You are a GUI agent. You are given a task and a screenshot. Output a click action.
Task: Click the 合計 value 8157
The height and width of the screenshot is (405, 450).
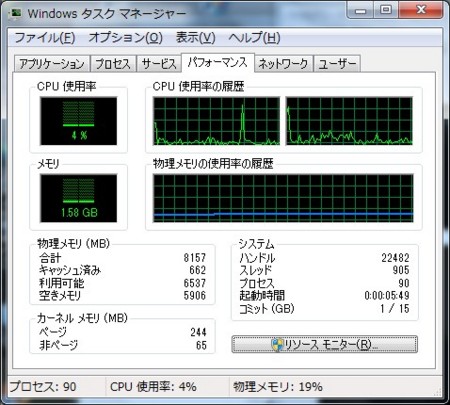click(x=195, y=257)
